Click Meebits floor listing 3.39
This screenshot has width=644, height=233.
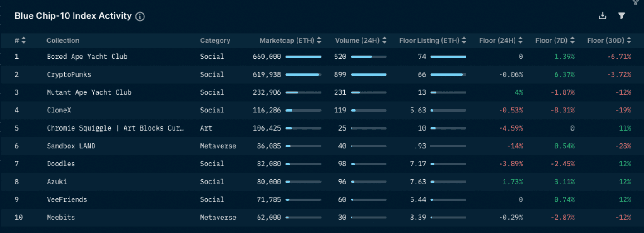tap(418, 218)
